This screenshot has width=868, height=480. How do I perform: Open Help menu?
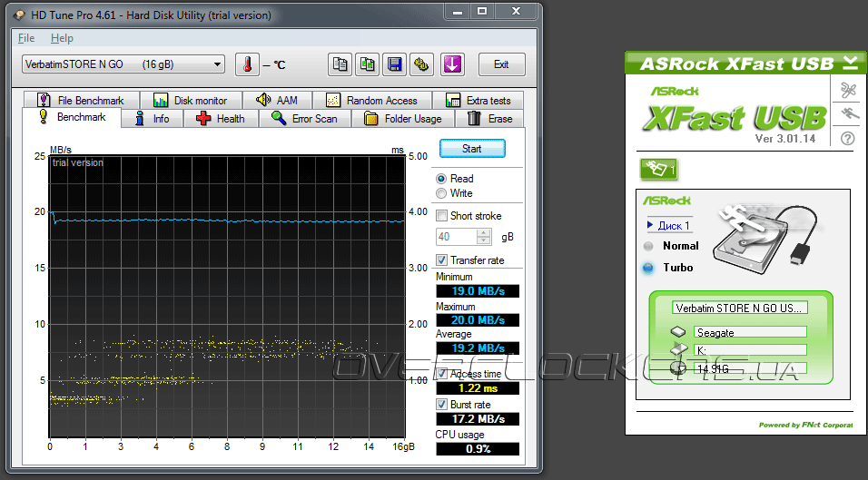coord(62,38)
